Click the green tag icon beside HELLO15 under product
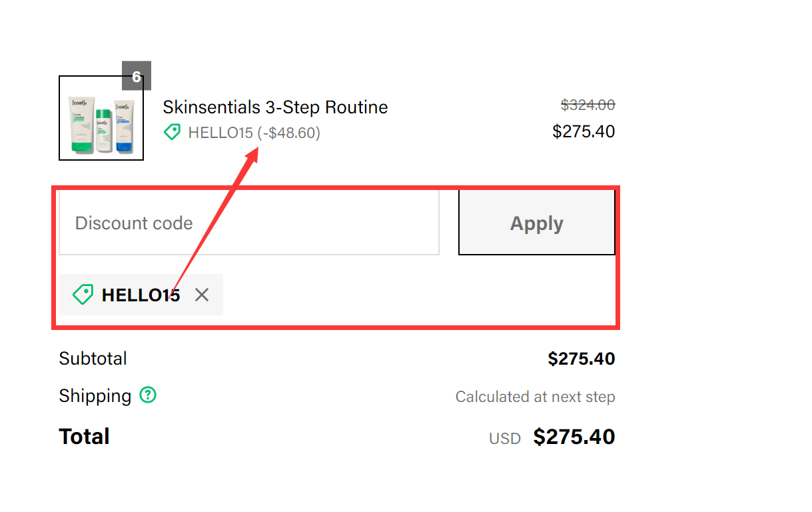 172,132
